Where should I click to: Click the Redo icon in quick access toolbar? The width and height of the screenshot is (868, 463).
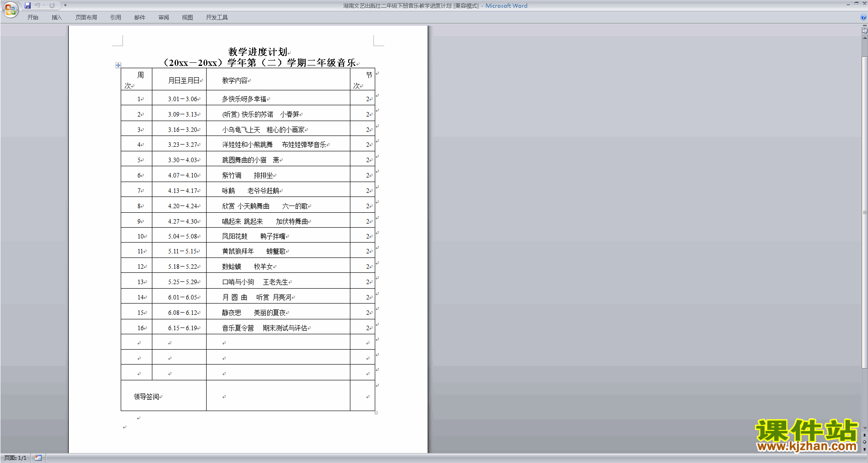pos(52,5)
